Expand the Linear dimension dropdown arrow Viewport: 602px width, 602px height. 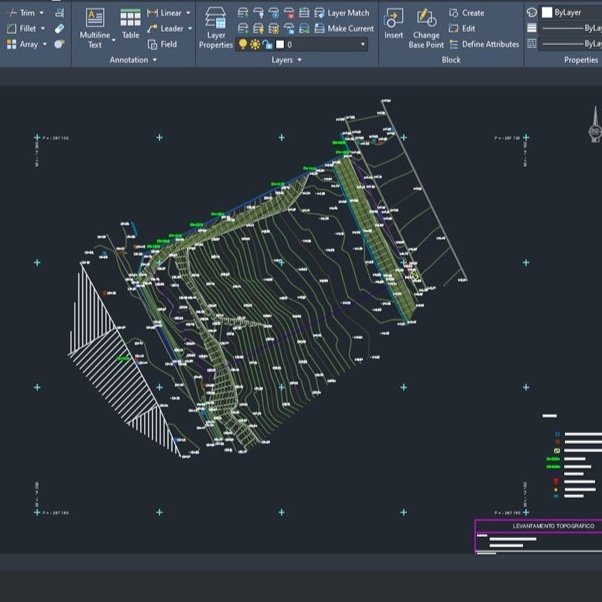[x=188, y=13]
